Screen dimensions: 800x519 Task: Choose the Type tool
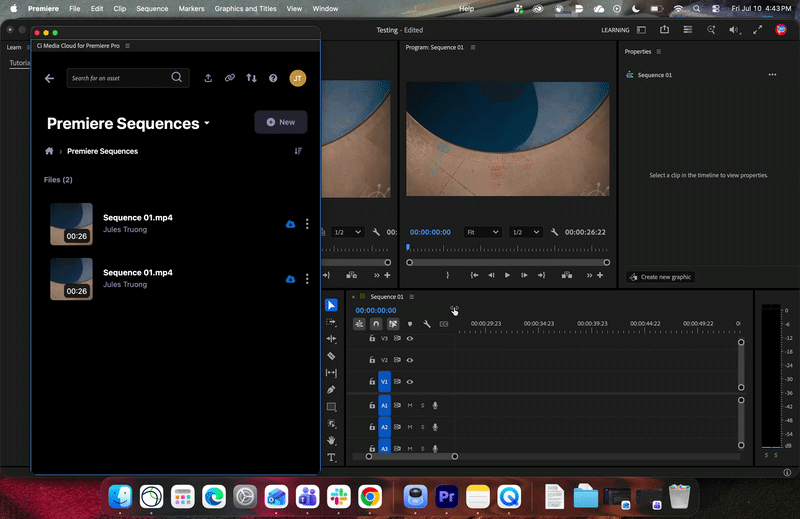click(331, 457)
